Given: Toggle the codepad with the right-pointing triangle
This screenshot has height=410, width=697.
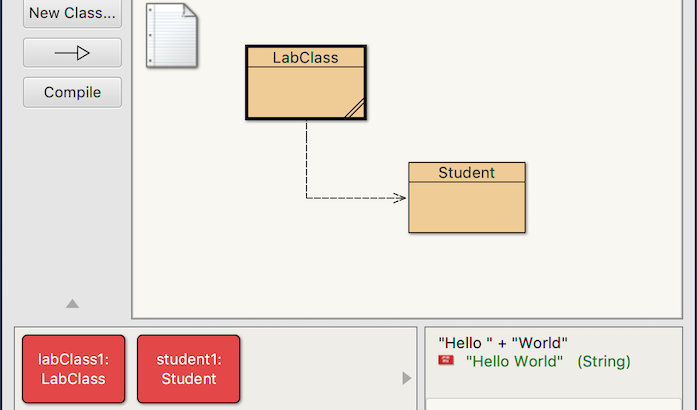Looking at the screenshot, I should 406,378.
